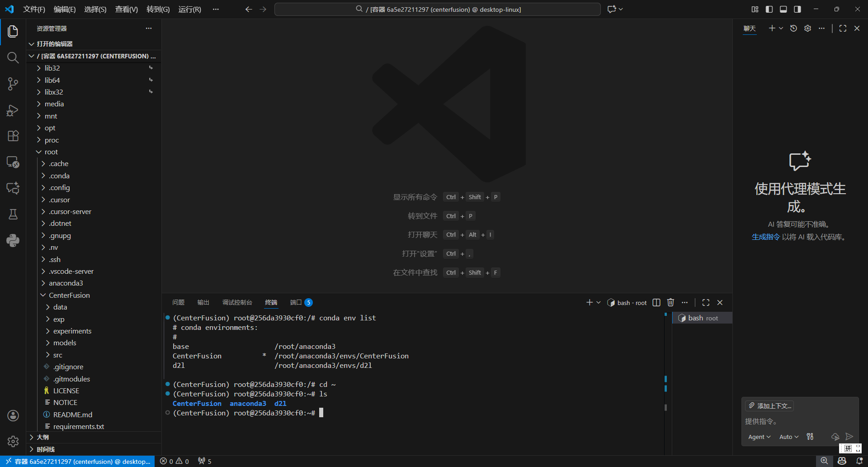Click the new terminal plus icon
Viewport: 868px width, 467px height.
pos(590,302)
